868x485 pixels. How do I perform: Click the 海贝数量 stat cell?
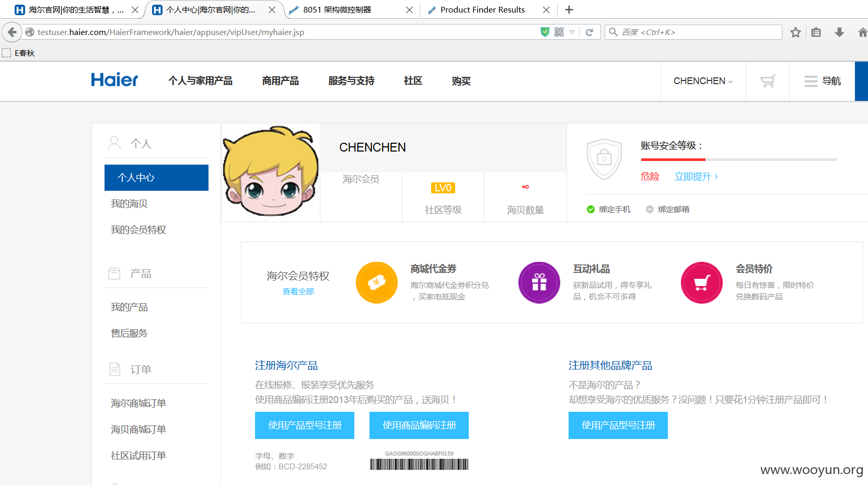(525, 197)
